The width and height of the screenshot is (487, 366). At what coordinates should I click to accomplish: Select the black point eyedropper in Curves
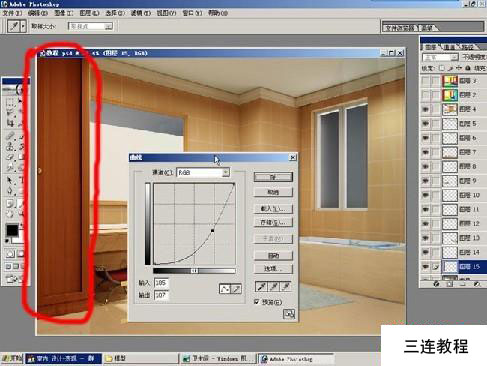click(261, 286)
